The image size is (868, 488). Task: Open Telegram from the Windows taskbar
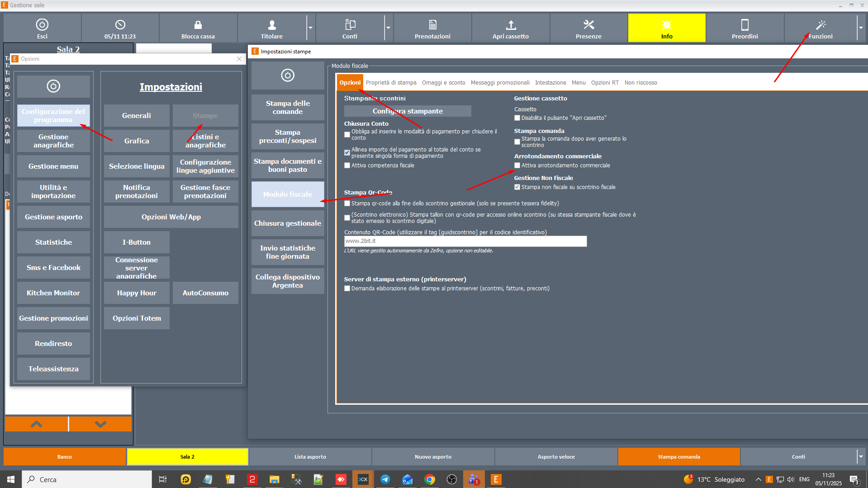tap(385, 479)
